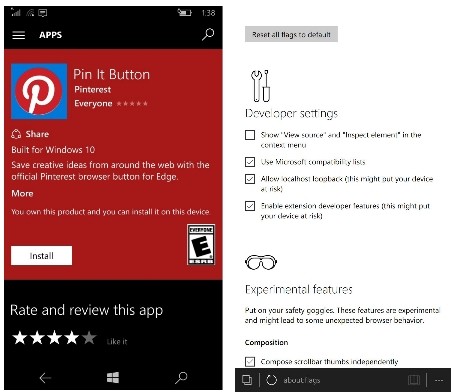Open the reading view book icon
The height and width of the screenshot is (392, 455).
(414, 380)
